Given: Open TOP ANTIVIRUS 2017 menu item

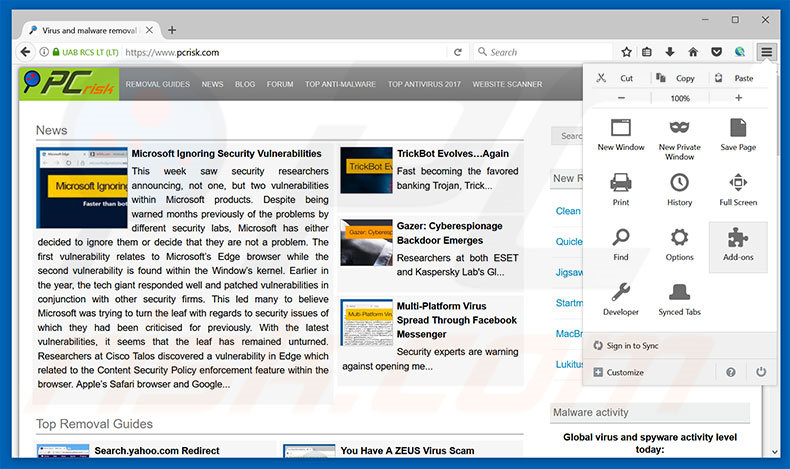Looking at the screenshot, I should [x=424, y=84].
